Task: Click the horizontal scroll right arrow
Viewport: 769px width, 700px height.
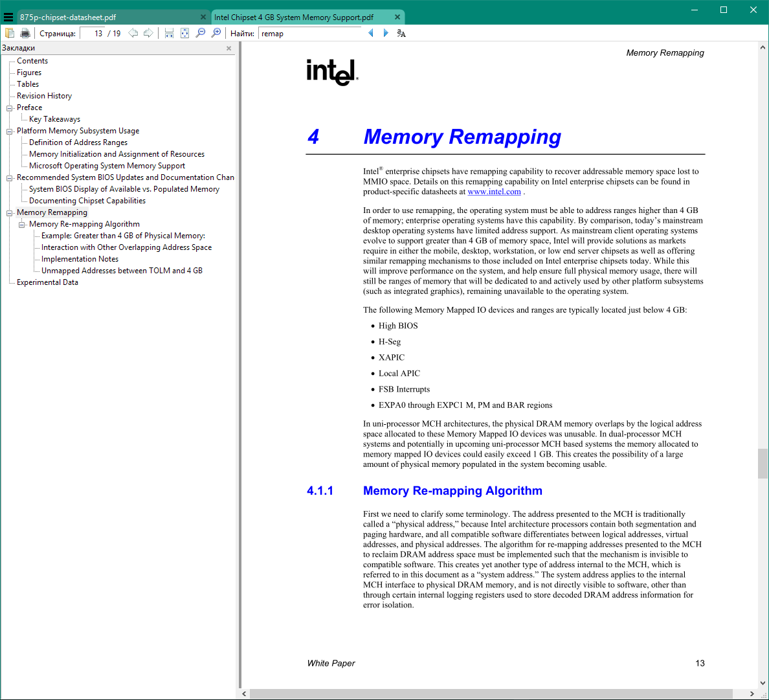Action: [752, 694]
